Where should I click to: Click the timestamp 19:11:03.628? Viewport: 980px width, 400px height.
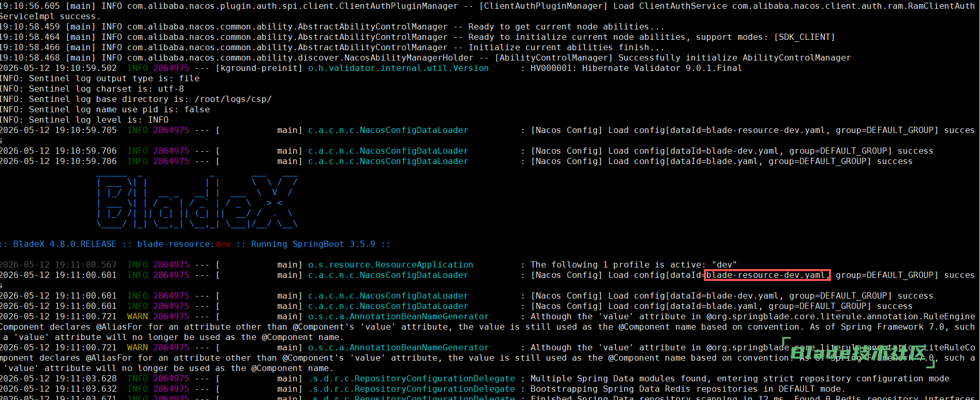pyautogui.click(x=86, y=379)
